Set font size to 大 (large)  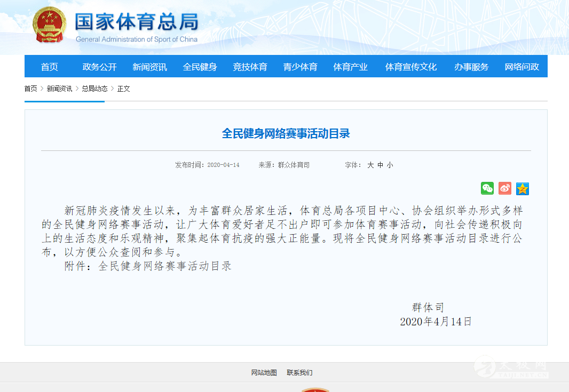click(370, 165)
